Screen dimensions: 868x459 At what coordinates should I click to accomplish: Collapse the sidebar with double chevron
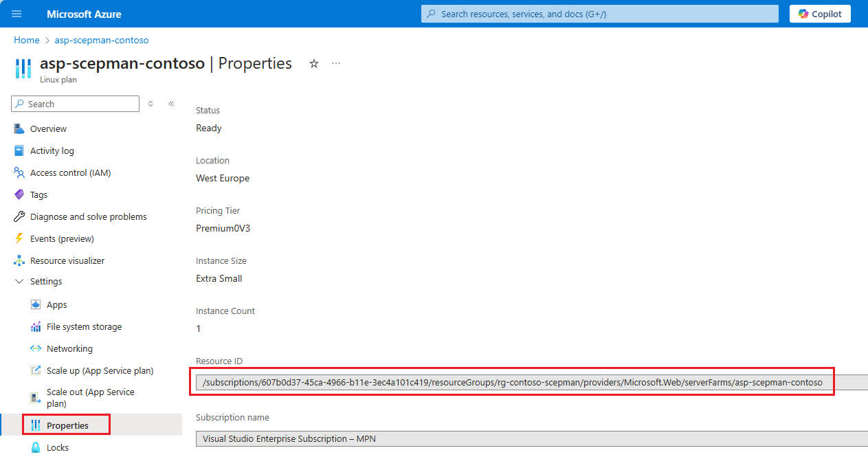point(171,104)
